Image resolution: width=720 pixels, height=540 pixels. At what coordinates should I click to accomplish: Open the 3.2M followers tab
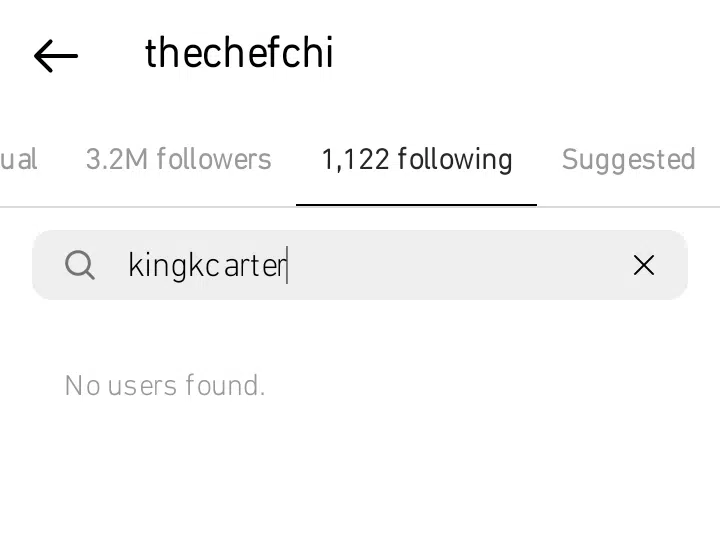(178, 160)
